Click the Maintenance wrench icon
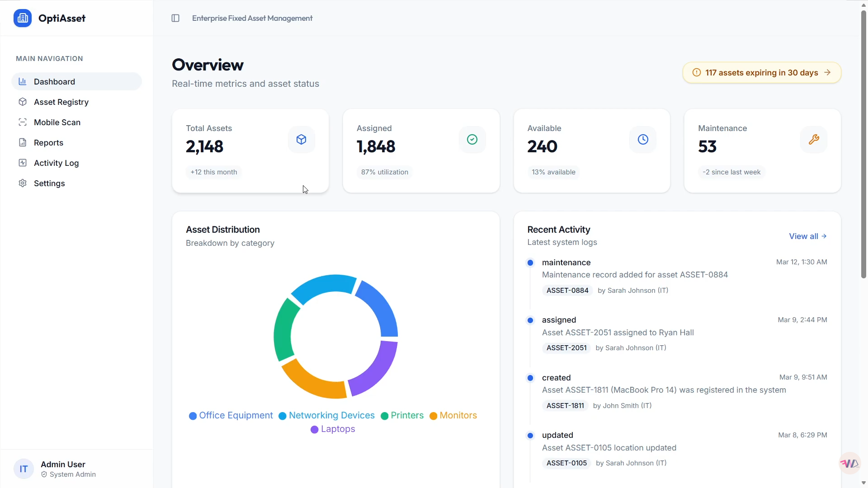This screenshot has width=868, height=488. click(x=814, y=140)
